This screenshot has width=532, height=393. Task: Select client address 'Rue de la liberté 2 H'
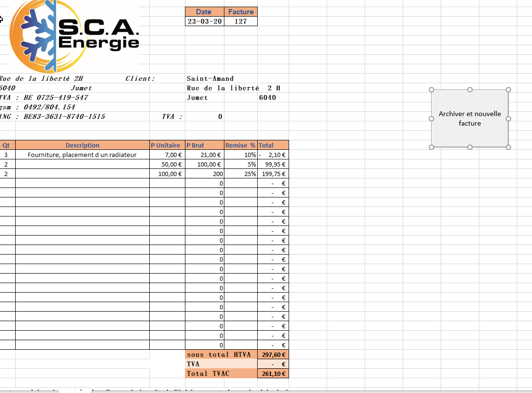pos(233,88)
